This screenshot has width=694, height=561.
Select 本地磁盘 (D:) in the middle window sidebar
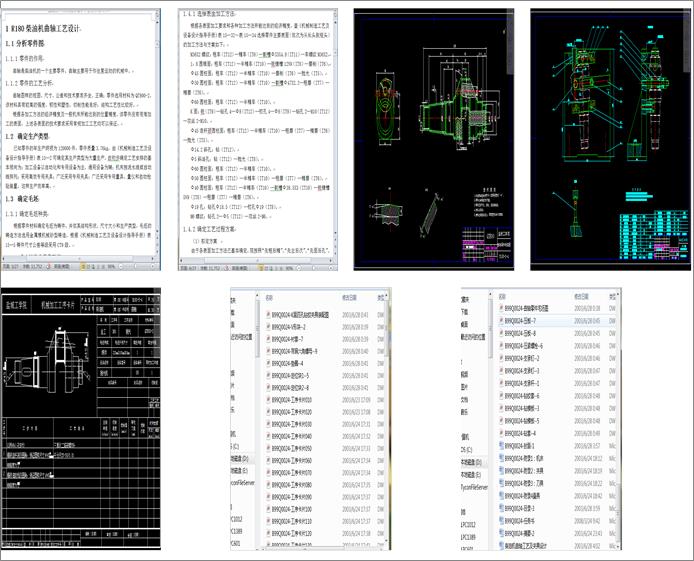coord(239,459)
